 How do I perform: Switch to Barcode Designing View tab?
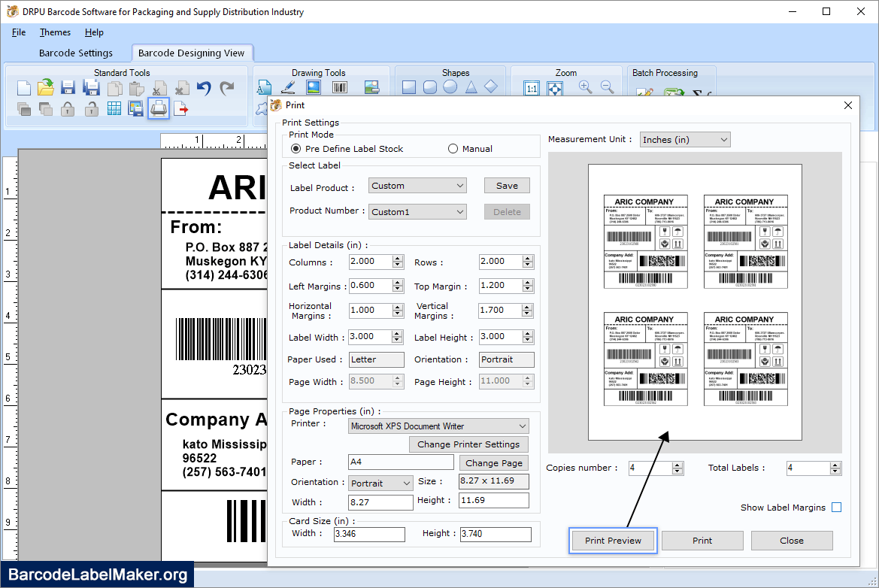coord(191,53)
